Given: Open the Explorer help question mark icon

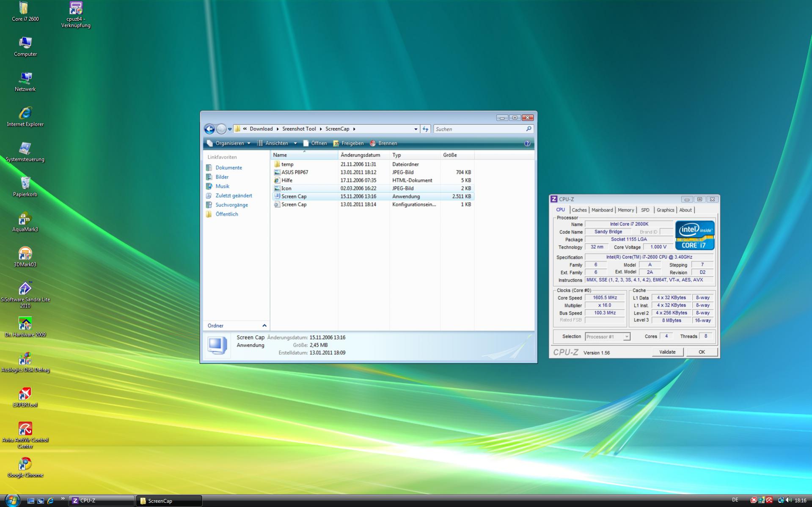Looking at the screenshot, I should pos(527,143).
